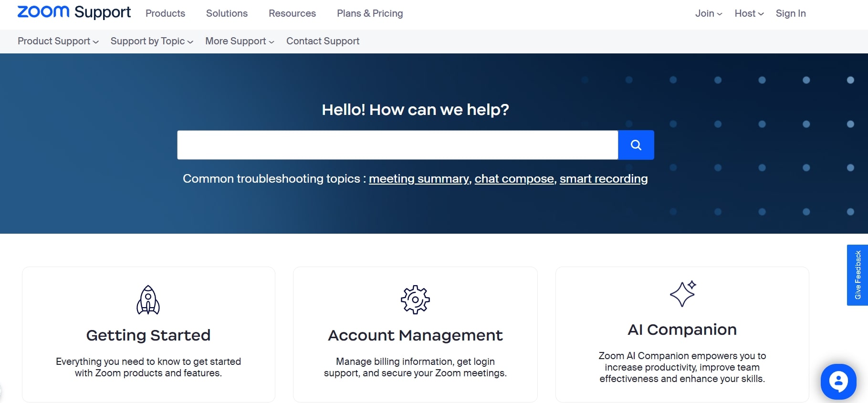This screenshot has width=868, height=403.
Task: Go to Plans & Pricing
Action: tap(370, 13)
